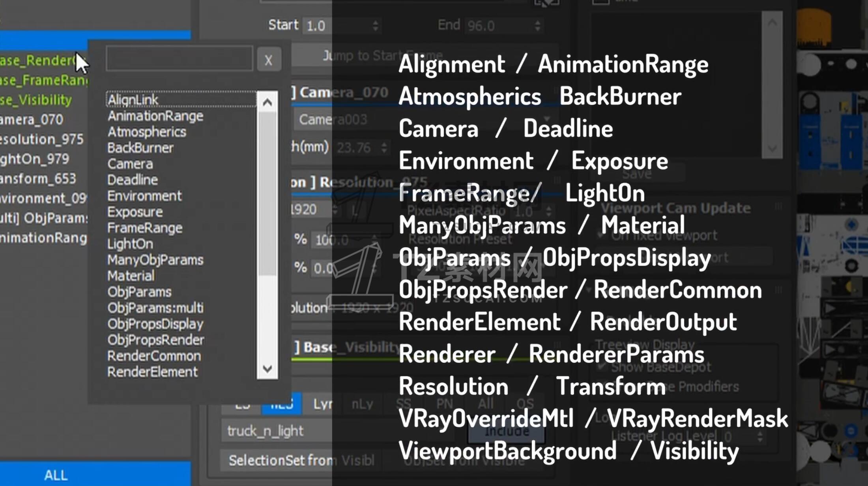Image resolution: width=868 pixels, height=486 pixels.
Task: Click the empty search field above the list
Action: 179,58
